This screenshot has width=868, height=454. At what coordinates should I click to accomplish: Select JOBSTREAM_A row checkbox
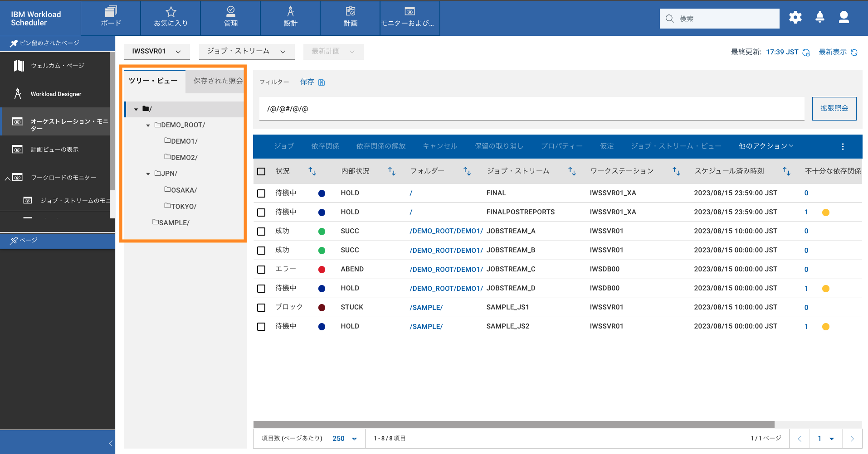261,232
